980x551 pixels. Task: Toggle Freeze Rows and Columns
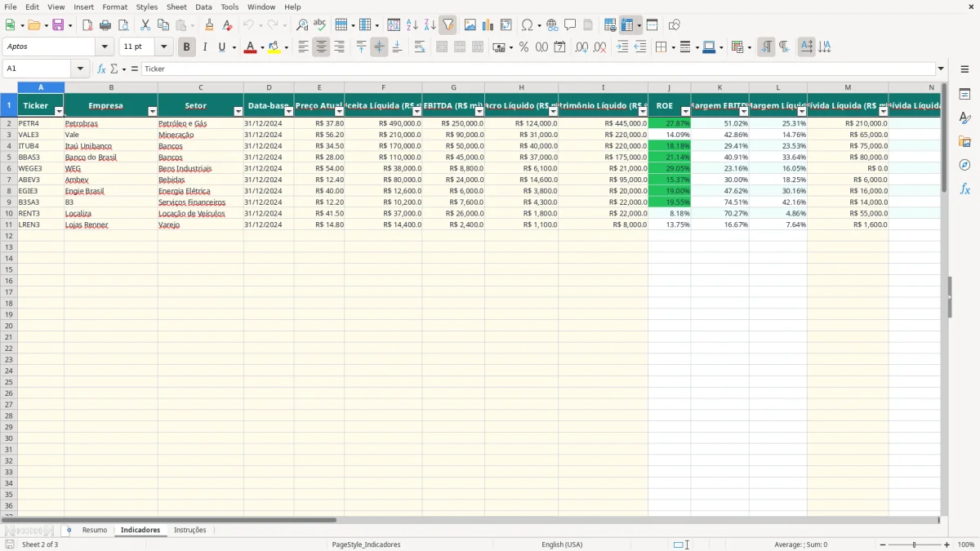click(x=626, y=25)
